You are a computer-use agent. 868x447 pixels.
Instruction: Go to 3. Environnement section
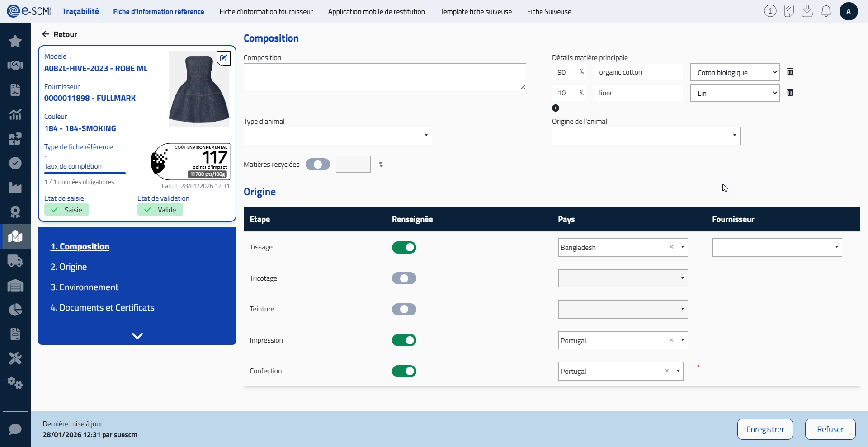[x=85, y=287]
